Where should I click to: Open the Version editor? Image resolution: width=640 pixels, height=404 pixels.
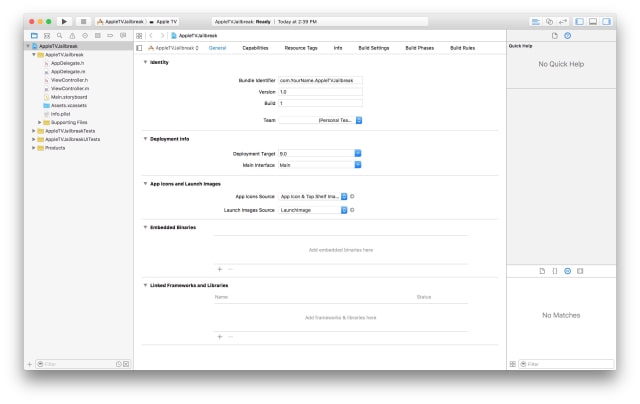(562, 21)
